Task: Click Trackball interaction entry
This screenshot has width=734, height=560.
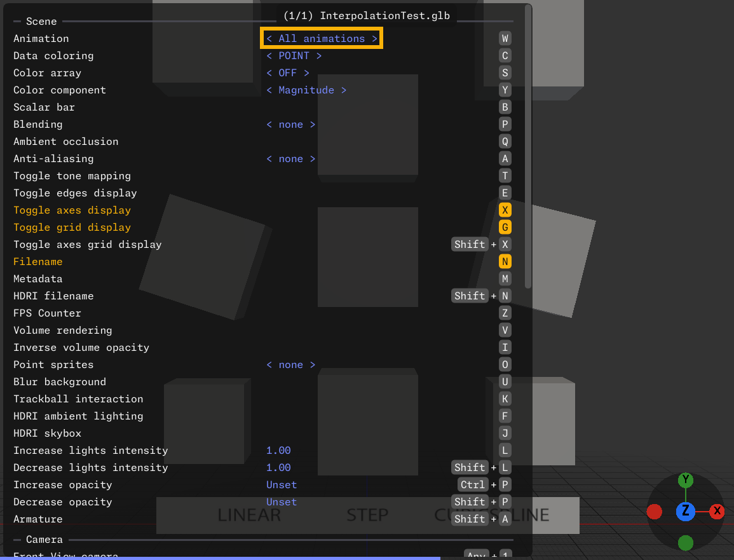Action: pyautogui.click(x=78, y=399)
